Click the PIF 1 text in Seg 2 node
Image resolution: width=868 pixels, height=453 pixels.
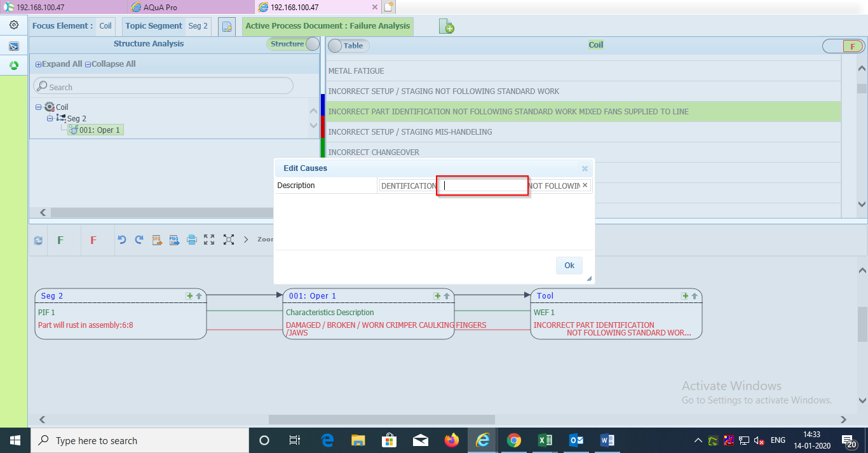pyautogui.click(x=46, y=313)
